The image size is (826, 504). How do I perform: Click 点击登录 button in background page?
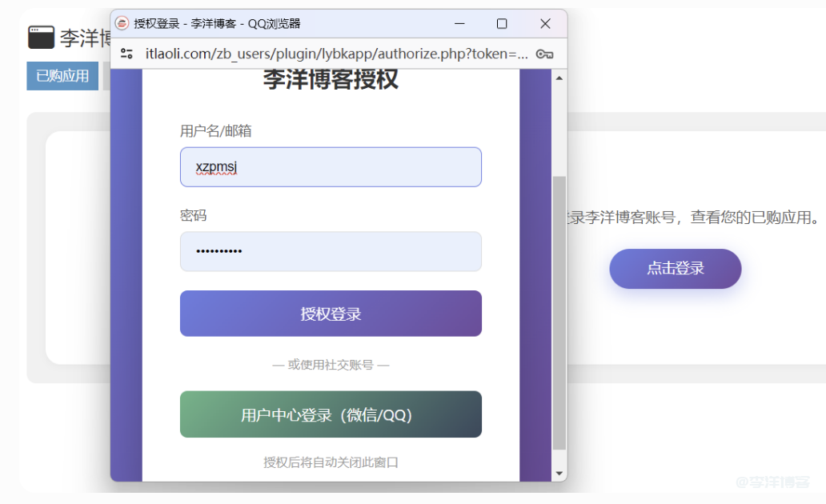(x=676, y=269)
